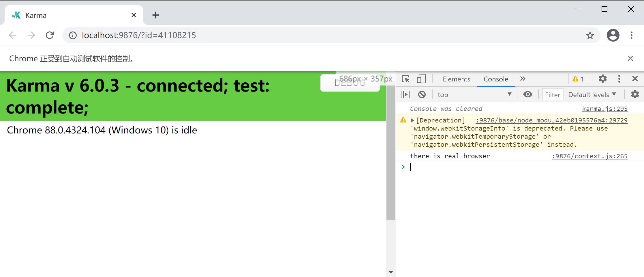Viewport: 644px width, 277px height.
Task: Open the :9876/context.js:265 source link
Action: (x=589, y=156)
